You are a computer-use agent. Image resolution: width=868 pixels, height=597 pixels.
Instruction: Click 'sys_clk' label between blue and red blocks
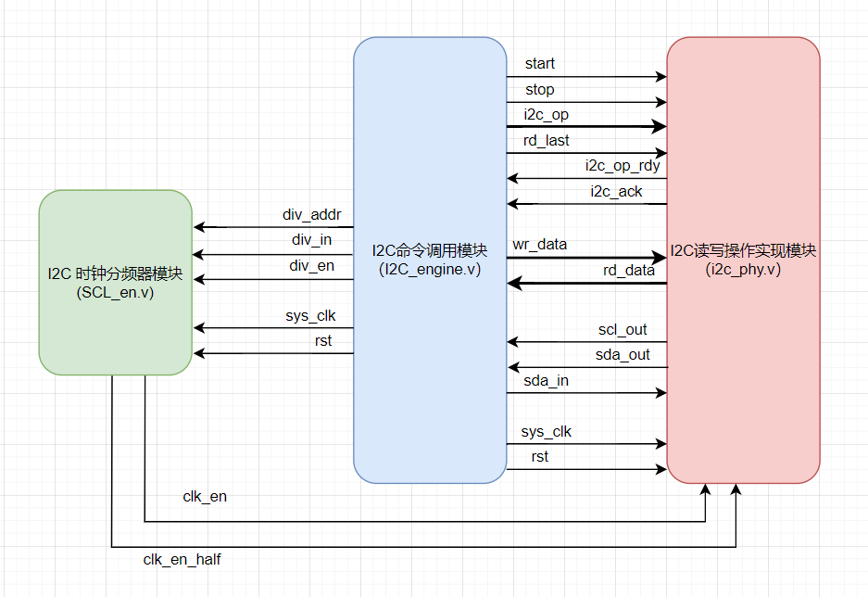pos(546,431)
